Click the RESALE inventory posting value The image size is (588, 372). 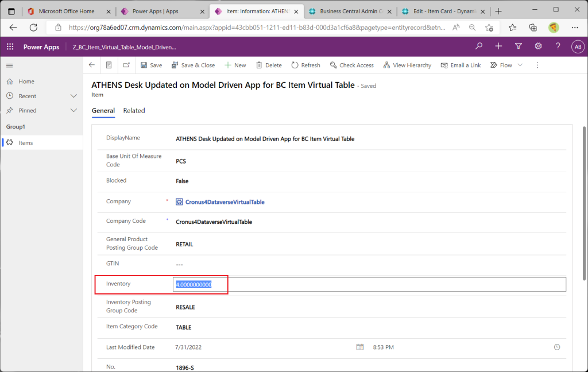tap(185, 307)
